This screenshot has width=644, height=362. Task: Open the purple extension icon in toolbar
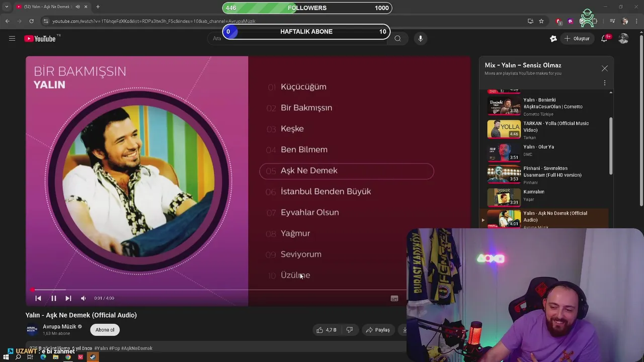[x=570, y=21]
